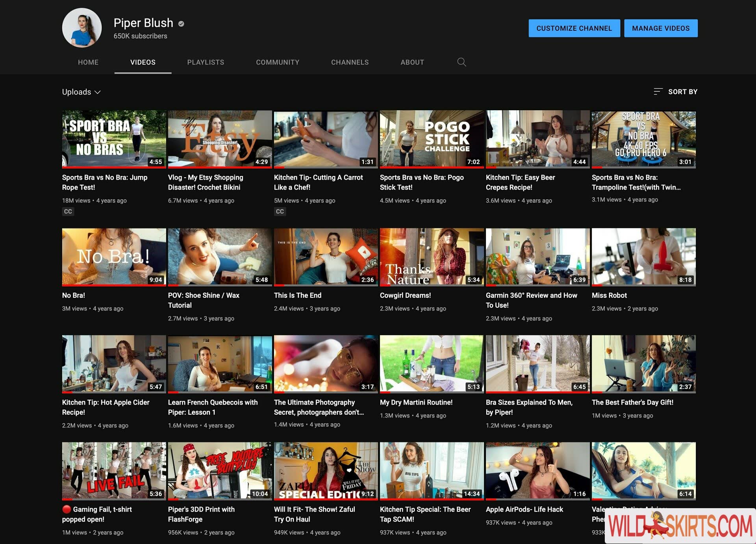Screen dimensions: 756x544
Task: Click the '6.7M views • 4 years ago' text
Action: (201, 201)
